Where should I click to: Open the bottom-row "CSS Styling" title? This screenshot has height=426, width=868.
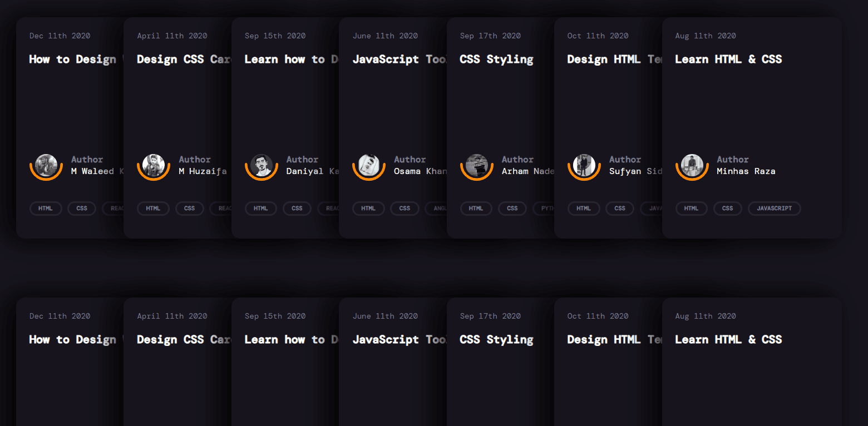coord(496,340)
